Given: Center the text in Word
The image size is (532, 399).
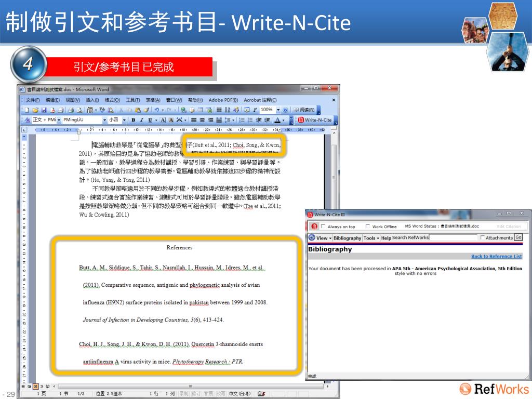Looking at the screenshot, I should 202,120.
